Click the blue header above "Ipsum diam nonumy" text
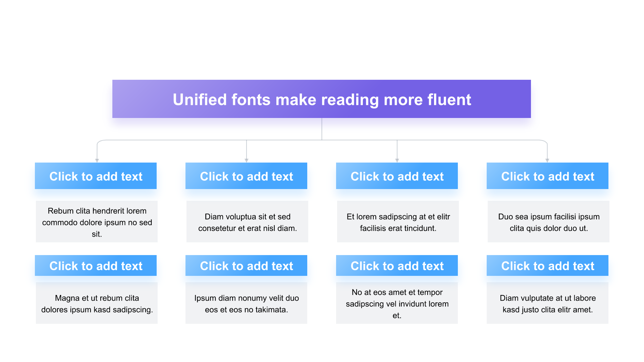The height and width of the screenshot is (362, 644). click(x=246, y=265)
